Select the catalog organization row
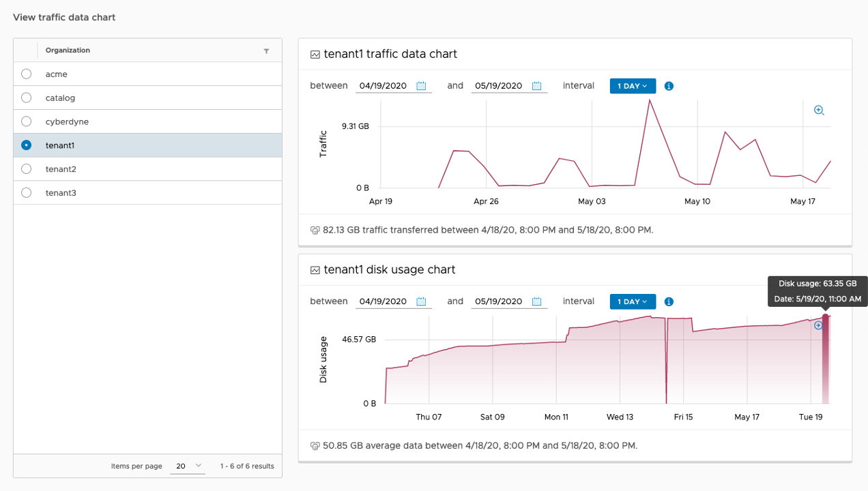 point(60,98)
